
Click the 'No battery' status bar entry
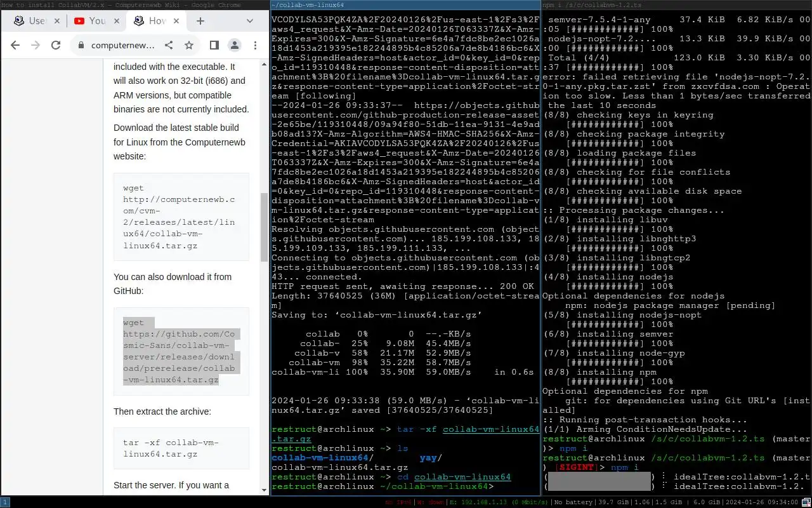coord(573,502)
